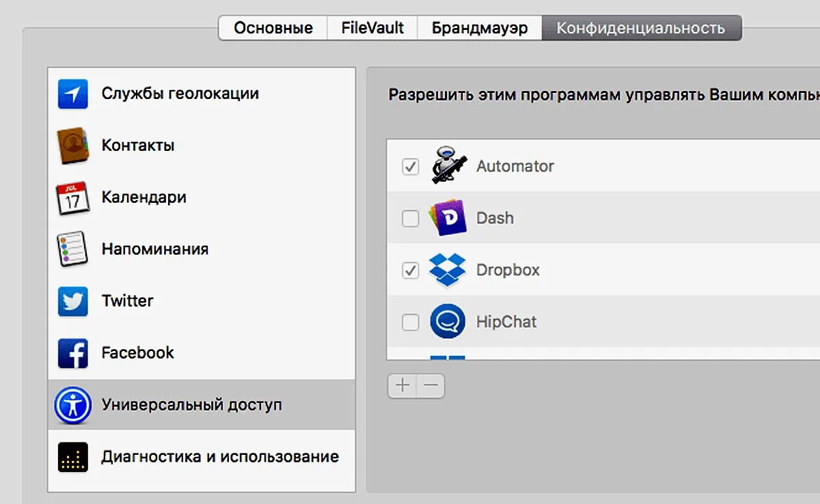Viewport: 820px width, 504px height.
Task: Open the Twitter label in sidebar
Action: tap(128, 301)
